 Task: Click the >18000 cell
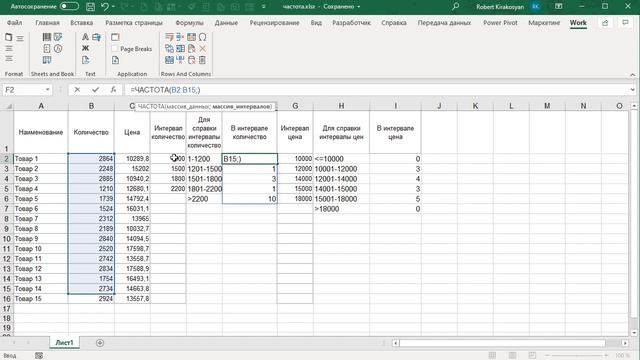coord(341,209)
